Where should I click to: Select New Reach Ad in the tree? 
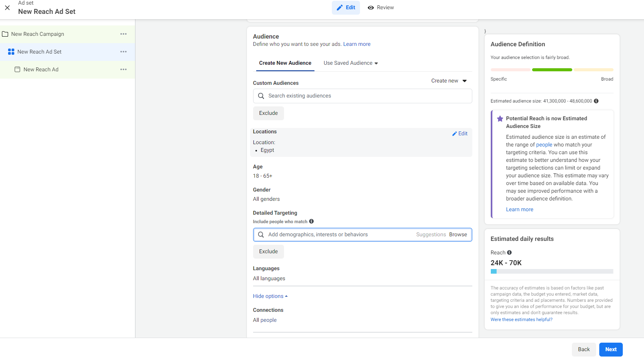68,69
